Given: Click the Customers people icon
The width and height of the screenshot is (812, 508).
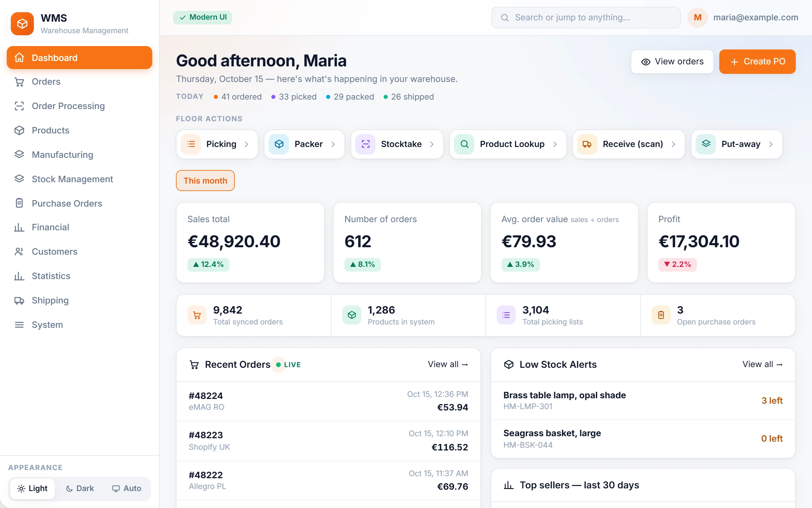Looking at the screenshot, I should click(x=19, y=252).
